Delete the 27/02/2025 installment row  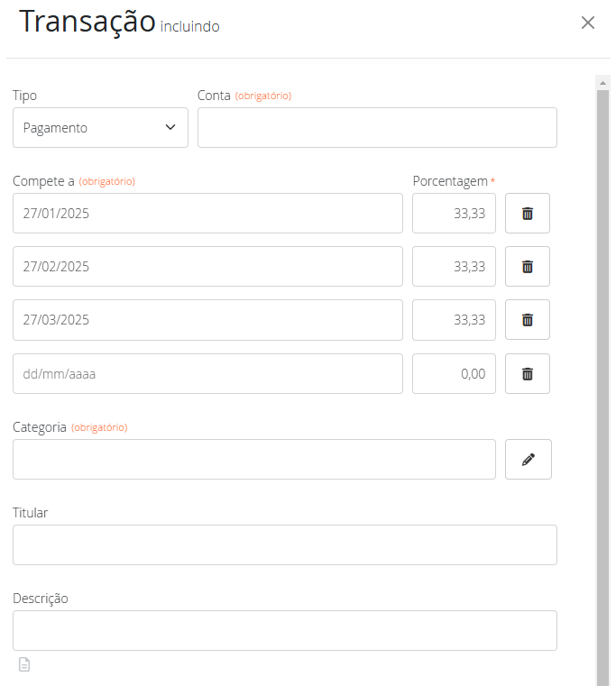click(x=528, y=267)
